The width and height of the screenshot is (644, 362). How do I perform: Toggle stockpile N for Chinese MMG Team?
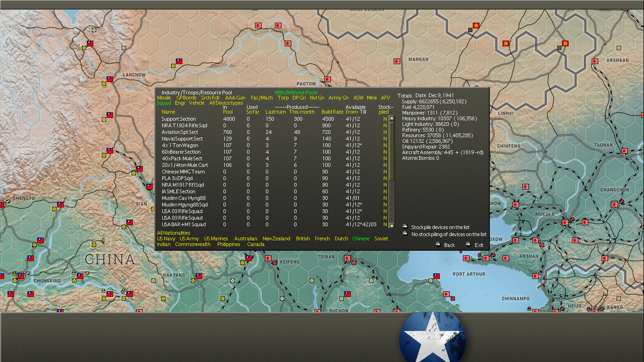coord(385,172)
